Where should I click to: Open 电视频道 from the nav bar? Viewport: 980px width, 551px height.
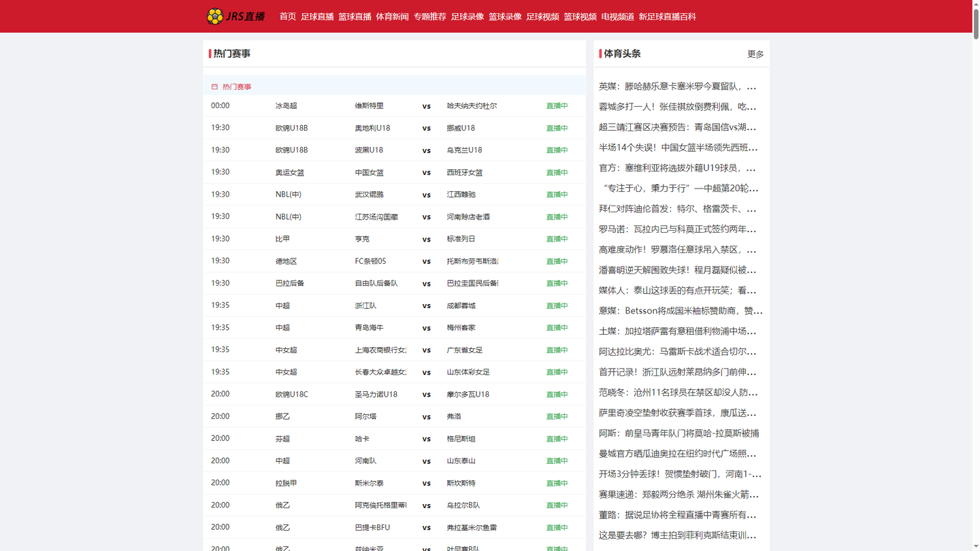coord(617,16)
